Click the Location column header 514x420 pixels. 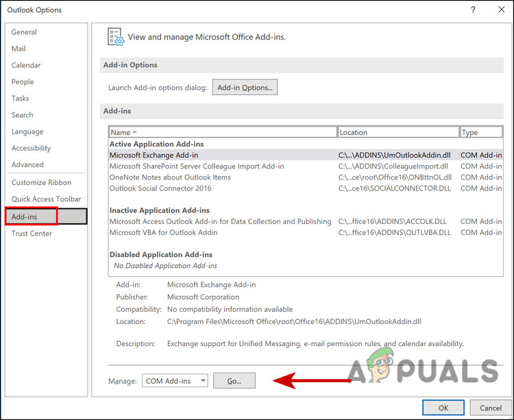[398, 132]
